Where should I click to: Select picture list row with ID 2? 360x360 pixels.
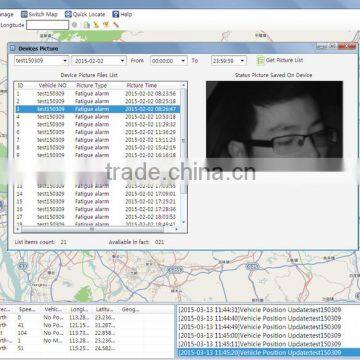98,101
